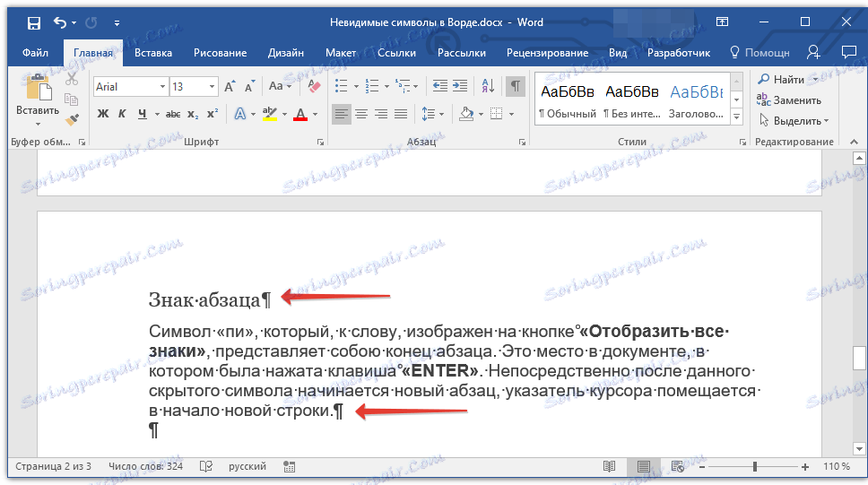The image size is (868, 485).
Task: Apply red font color A
Action: coord(300,114)
